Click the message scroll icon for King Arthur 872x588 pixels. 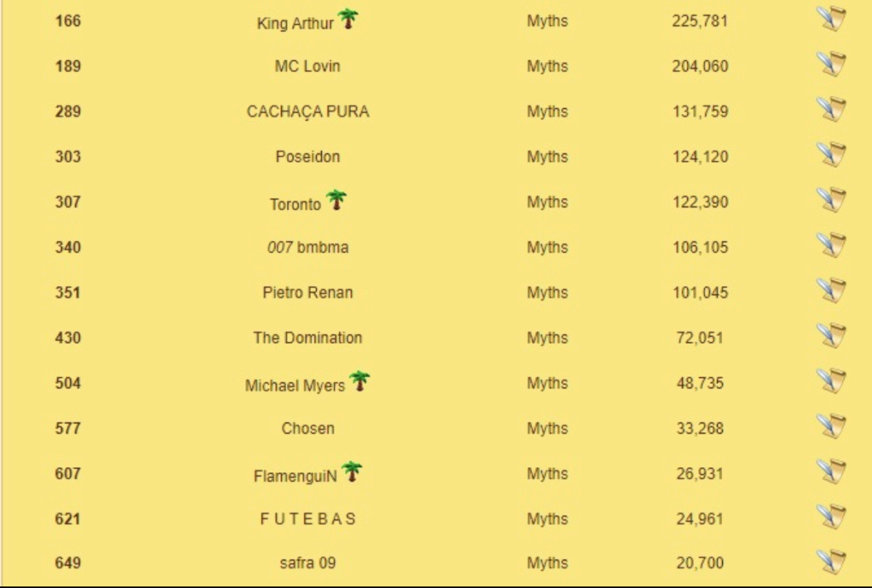831,19
